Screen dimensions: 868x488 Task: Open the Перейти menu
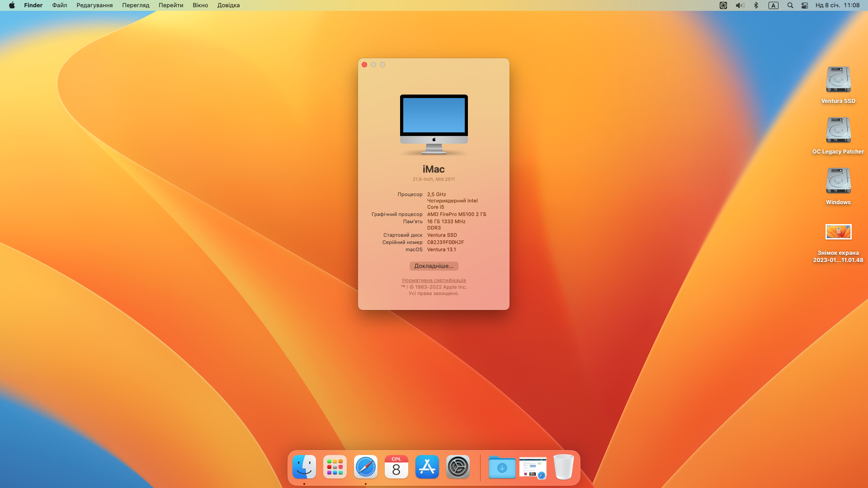[x=171, y=5]
